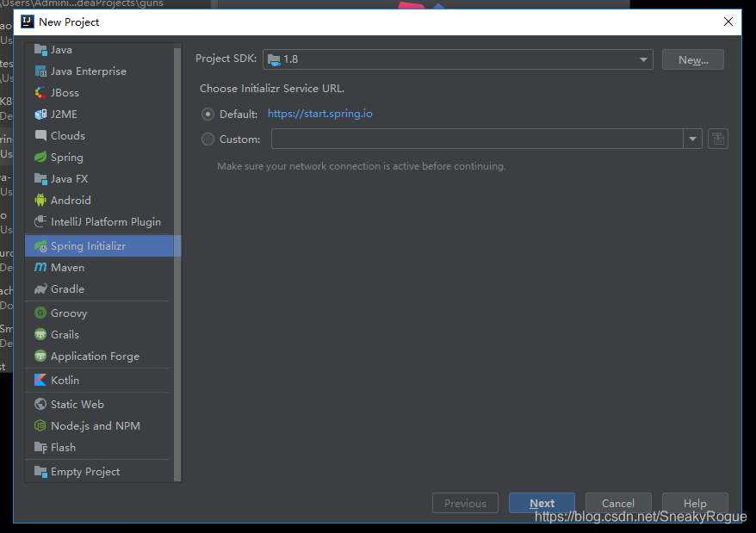
Task: Close the New Project dialog
Action: click(728, 22)
